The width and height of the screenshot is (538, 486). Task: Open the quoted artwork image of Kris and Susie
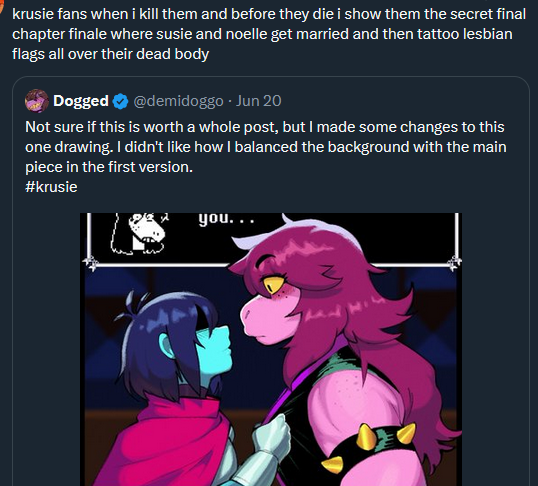tap(271, 349)
